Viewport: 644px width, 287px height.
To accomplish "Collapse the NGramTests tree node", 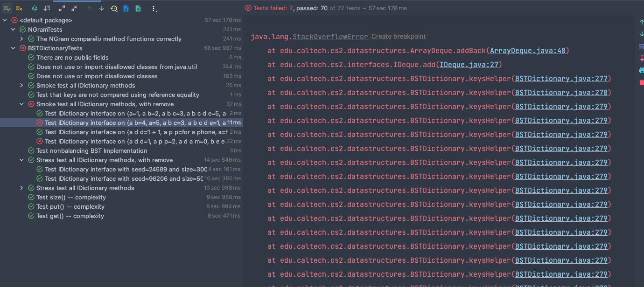I will pyautogui.click(x=13, y=29).
